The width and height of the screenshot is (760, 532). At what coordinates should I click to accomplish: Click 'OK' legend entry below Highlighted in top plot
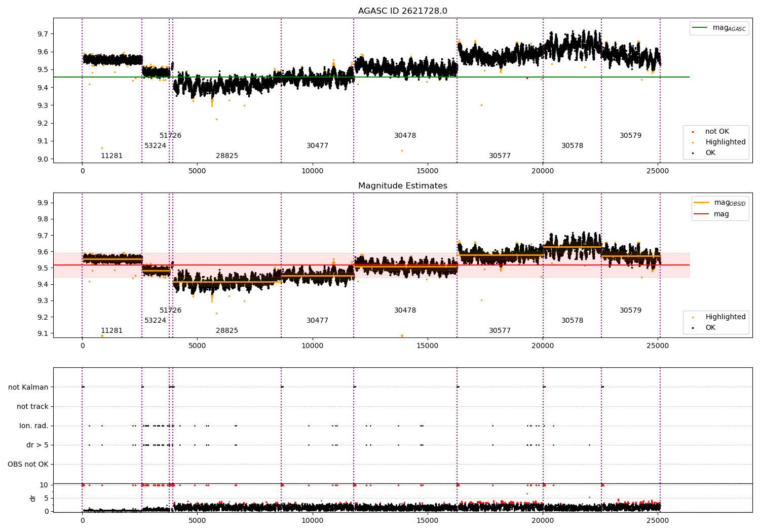(x=704, y=153)
